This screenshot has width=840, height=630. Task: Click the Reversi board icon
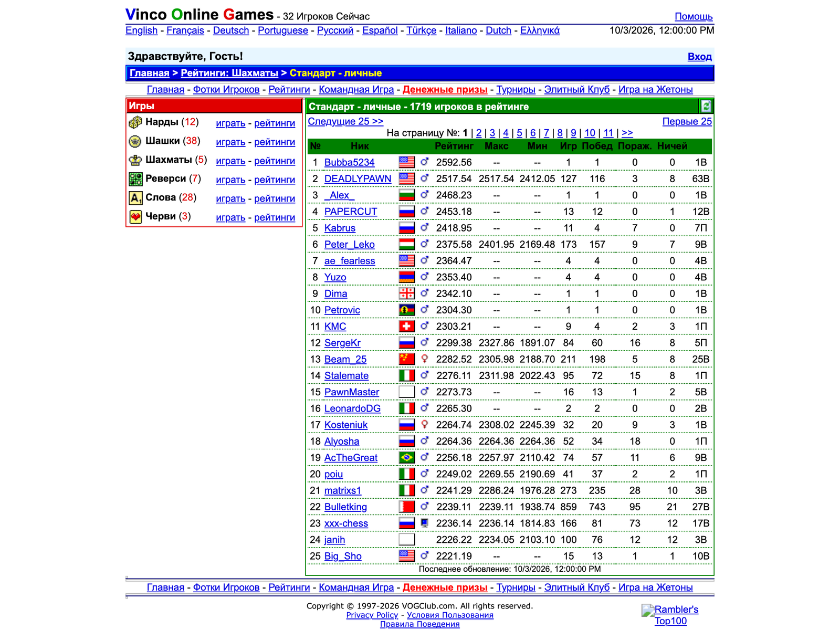coord(135,179)
